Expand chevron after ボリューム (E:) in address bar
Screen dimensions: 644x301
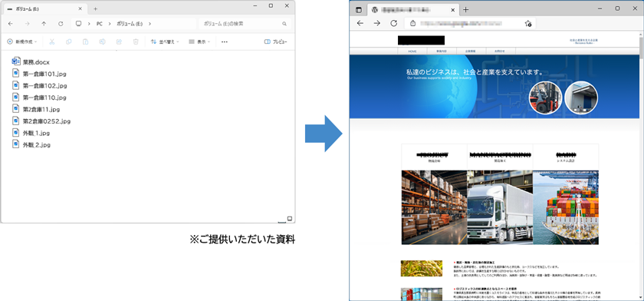click(x=150, y=24)
